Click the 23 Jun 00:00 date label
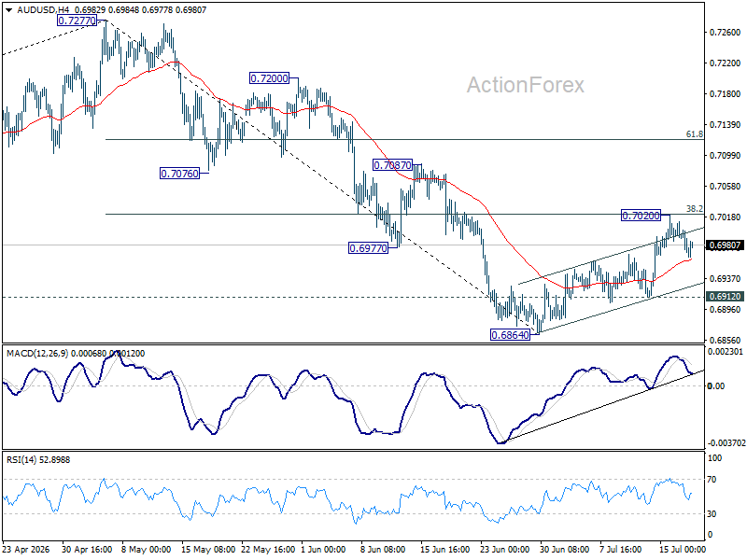The height and width of the screenshot is (560, 747). click(504, 550)
